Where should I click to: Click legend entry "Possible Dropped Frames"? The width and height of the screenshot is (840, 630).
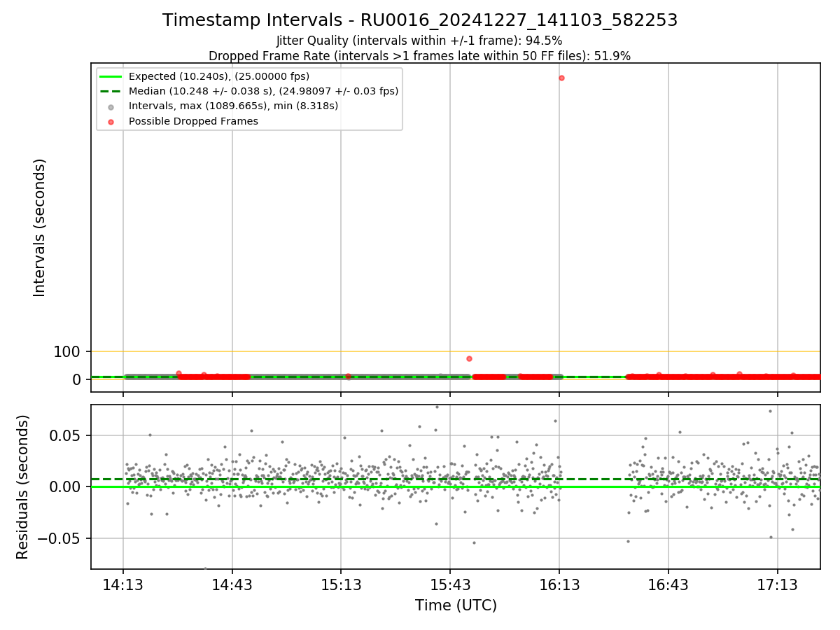click(x=193, y=121)
